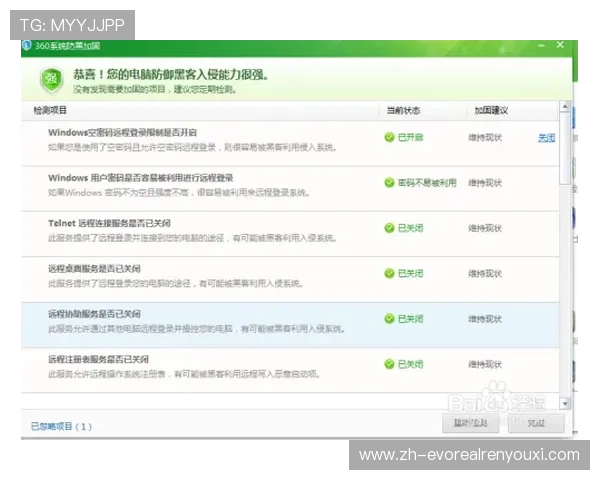This screenshot has width=600, height=480.
Task: Click the 加固建议 column header
Action: [x=491, y=111]
